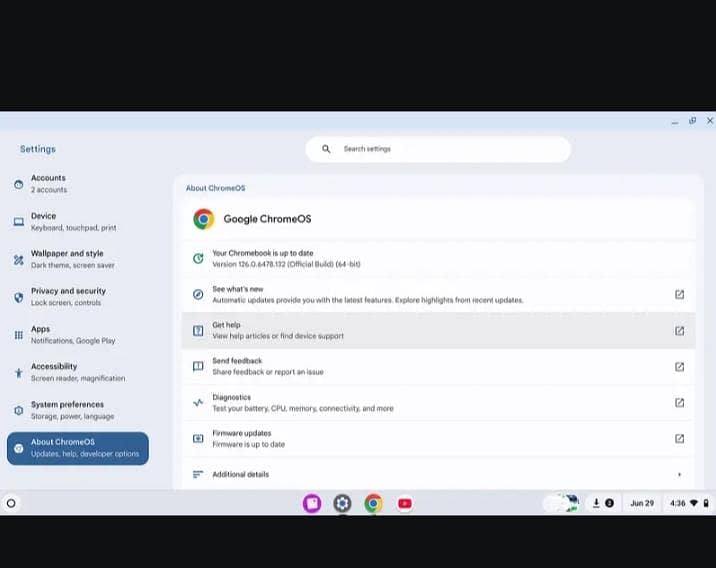Click the update status refresh icon
The image size is (716, 568).
coord(198,258)
